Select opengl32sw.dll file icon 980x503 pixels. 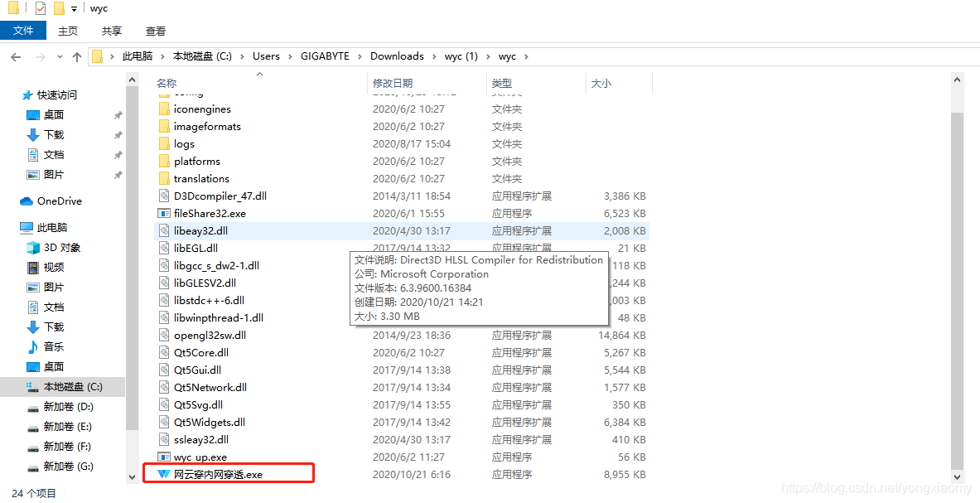click(164, 335)
